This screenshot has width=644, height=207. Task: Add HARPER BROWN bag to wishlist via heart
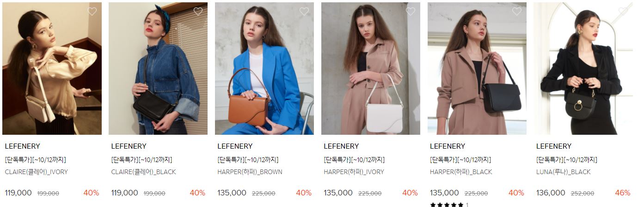coord(304,12)
